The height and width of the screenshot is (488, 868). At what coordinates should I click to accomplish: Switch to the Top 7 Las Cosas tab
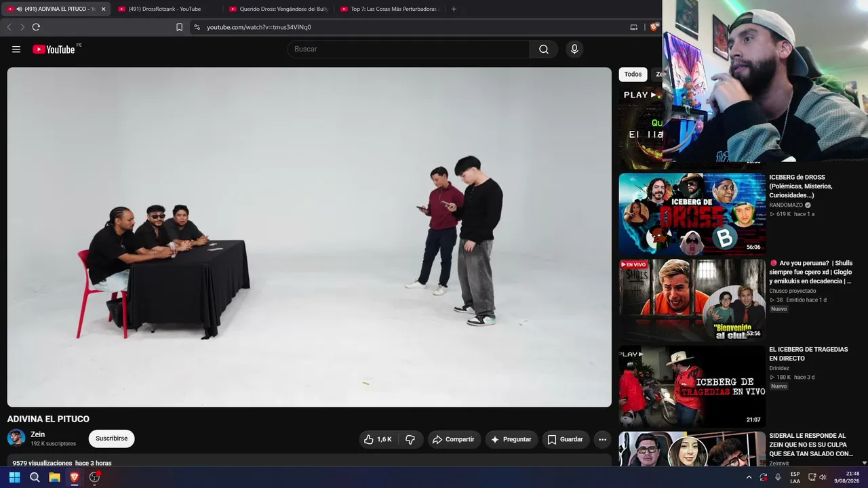(390, 9)
